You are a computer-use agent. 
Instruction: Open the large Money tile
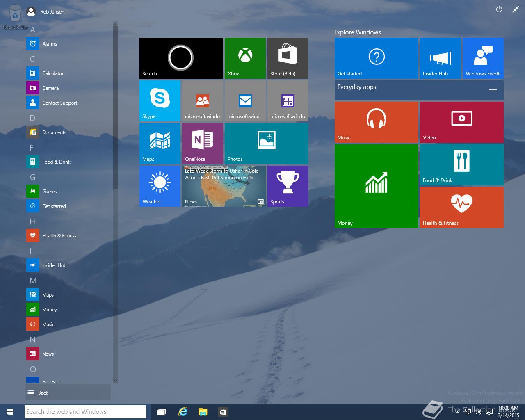pyautogui.click(x=377, y=186)
